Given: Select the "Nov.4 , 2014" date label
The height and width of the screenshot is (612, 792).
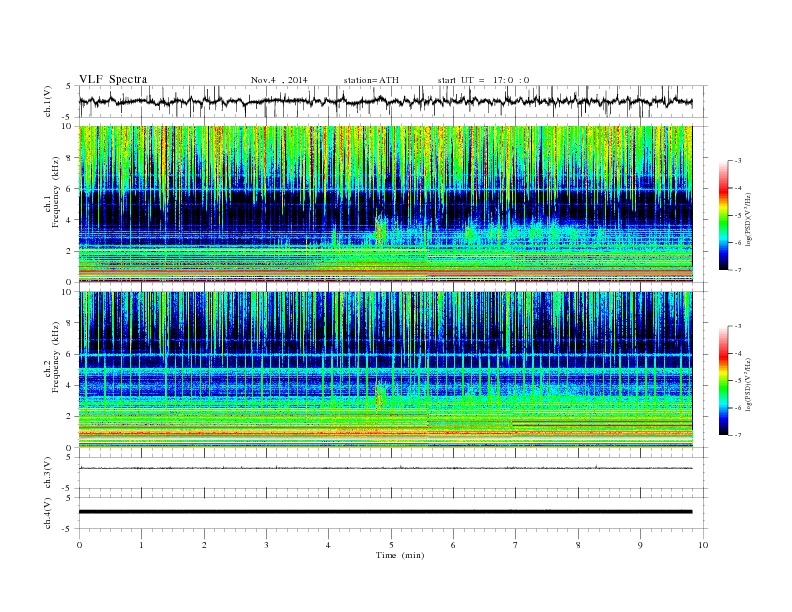Looking at the screenshot, I should click(x=279, y=80).
